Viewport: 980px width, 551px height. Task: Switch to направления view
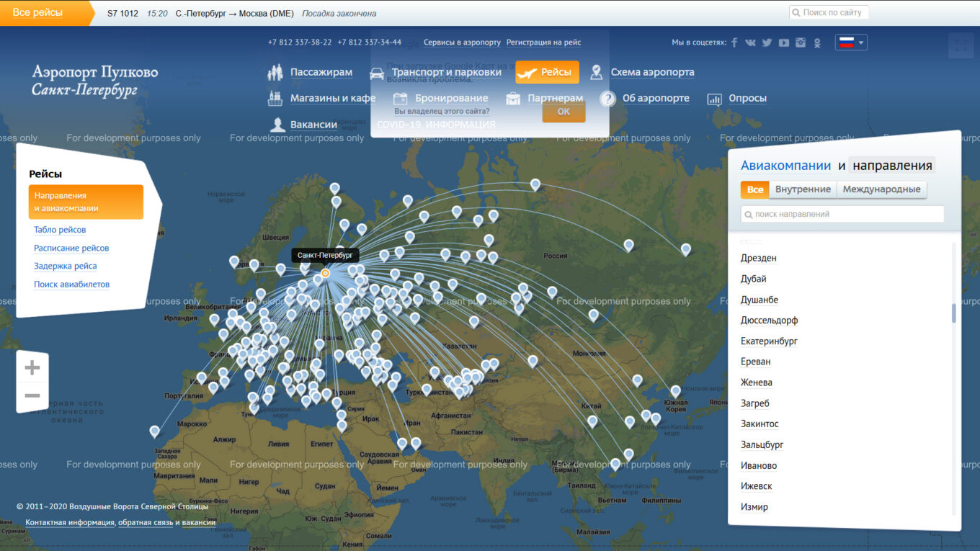pyautogui.click(x=892, y=166)
